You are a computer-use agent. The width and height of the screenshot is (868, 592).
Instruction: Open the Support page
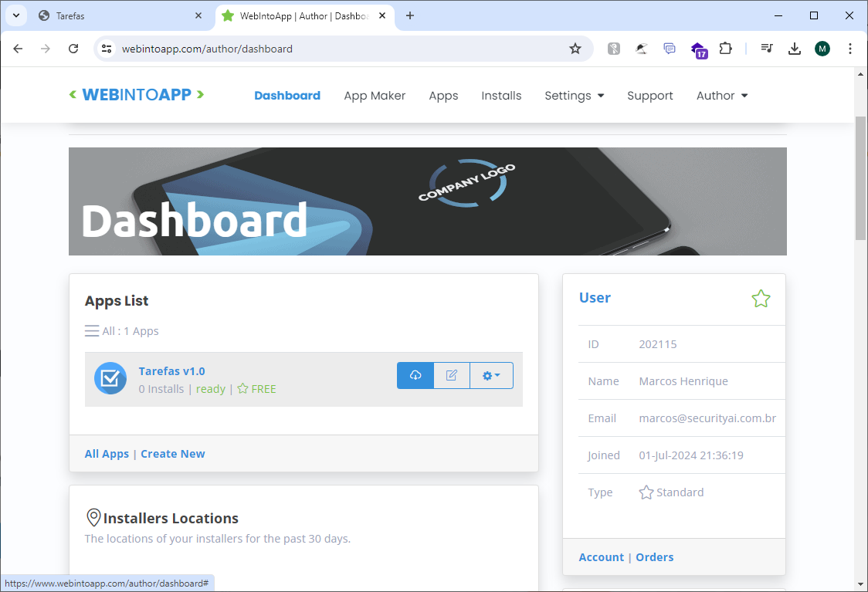[x=650, y=96]
